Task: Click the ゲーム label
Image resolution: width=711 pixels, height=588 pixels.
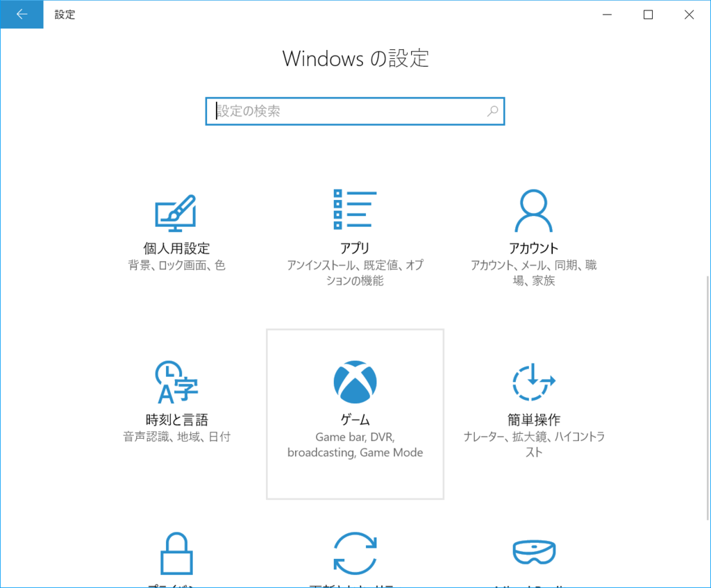Action: pyautogui.click(x=355, y=420)
